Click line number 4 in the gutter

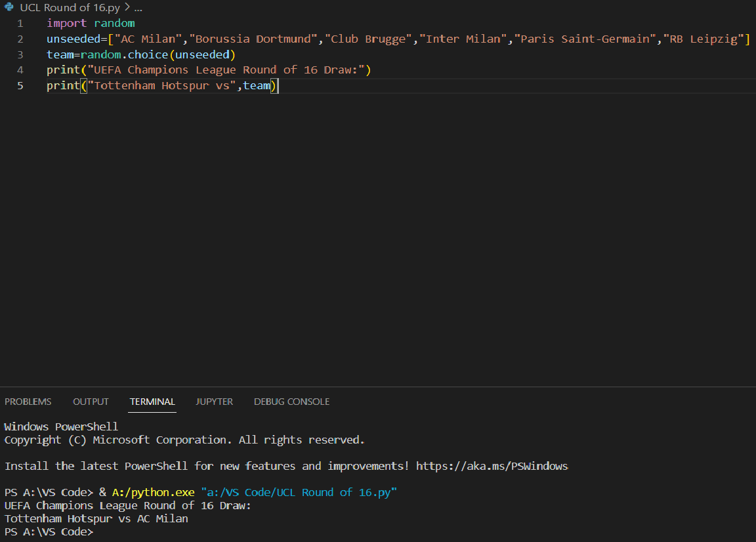[x=20, y=70]
